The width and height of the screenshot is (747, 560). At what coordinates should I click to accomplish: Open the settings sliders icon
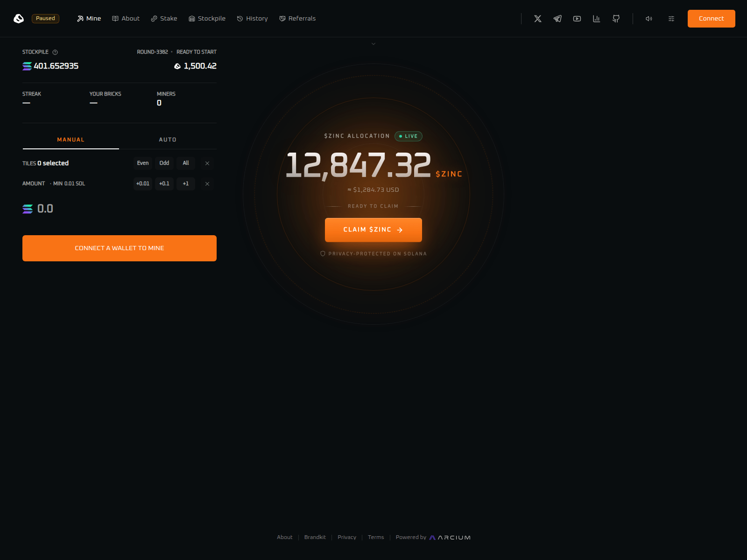click(671, 19)
